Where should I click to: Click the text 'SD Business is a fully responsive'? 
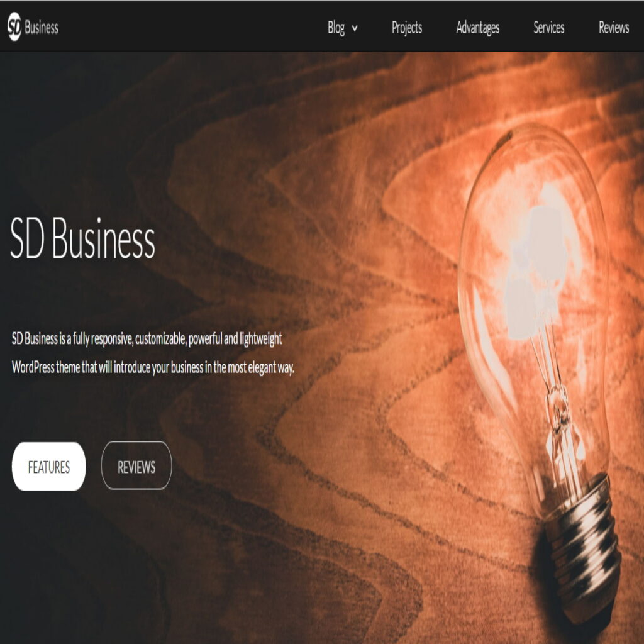point(72,339)
